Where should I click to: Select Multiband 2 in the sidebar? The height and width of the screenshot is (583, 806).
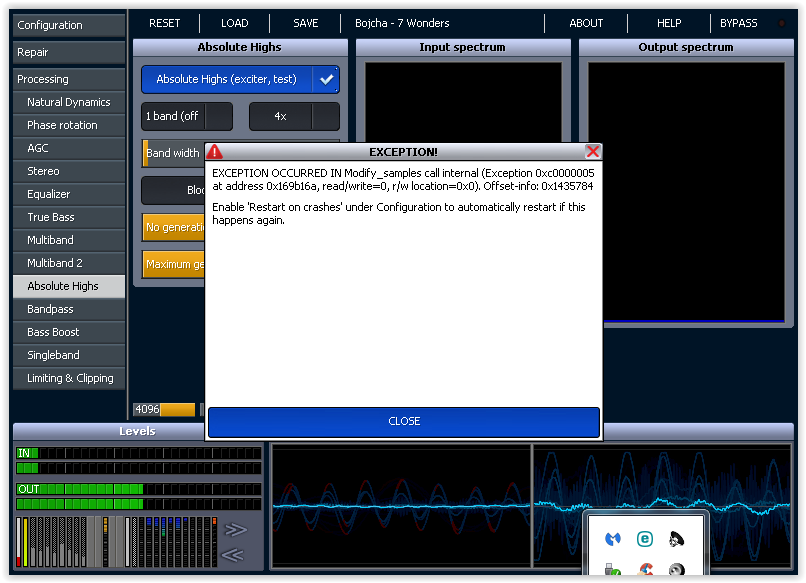tap(69, 263)
